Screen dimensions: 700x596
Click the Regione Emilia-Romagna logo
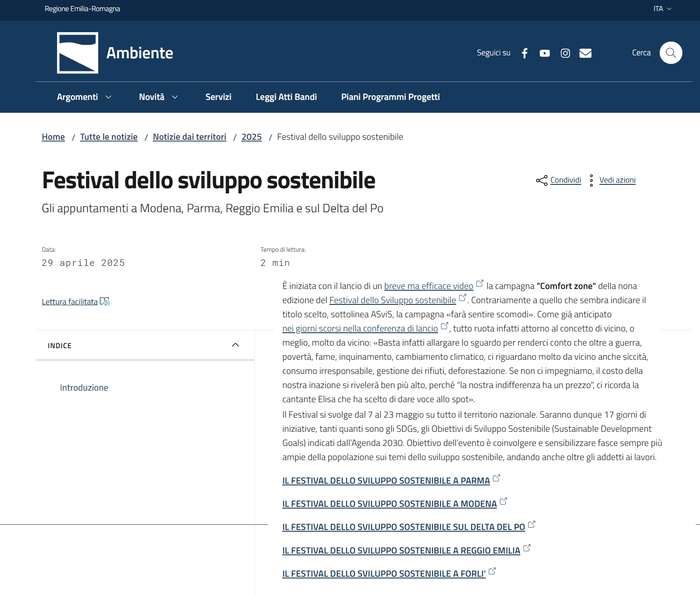click(78, 53)
